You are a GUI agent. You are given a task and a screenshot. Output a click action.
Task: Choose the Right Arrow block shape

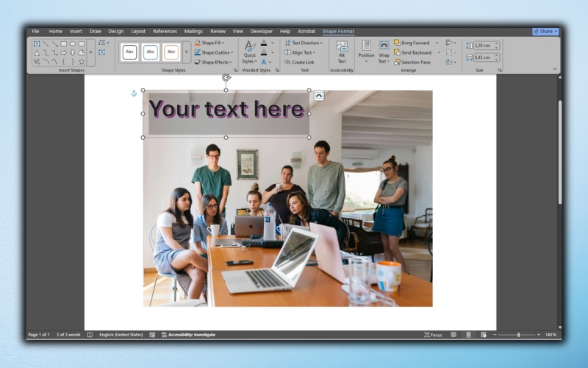[64, 52]
